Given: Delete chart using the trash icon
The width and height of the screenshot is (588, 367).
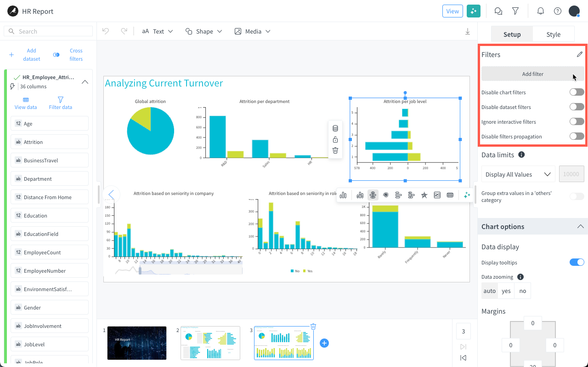Looking at the screenshot, I should tap(335, 150).
